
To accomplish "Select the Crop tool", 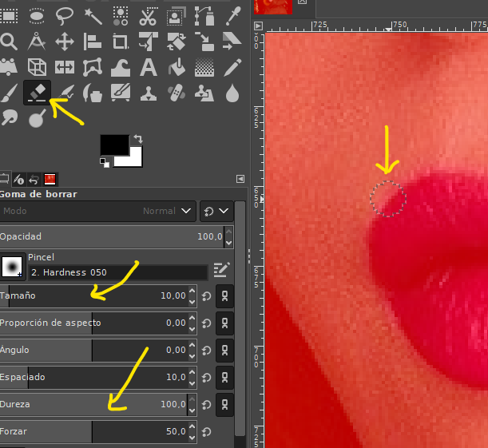I will pyautogui.click(x=121, y=41).
